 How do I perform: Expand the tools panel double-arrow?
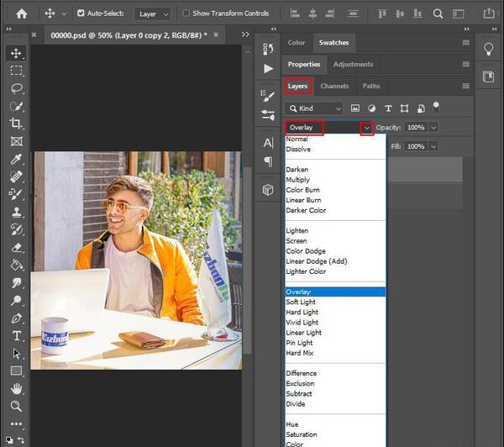pos(9,29)
